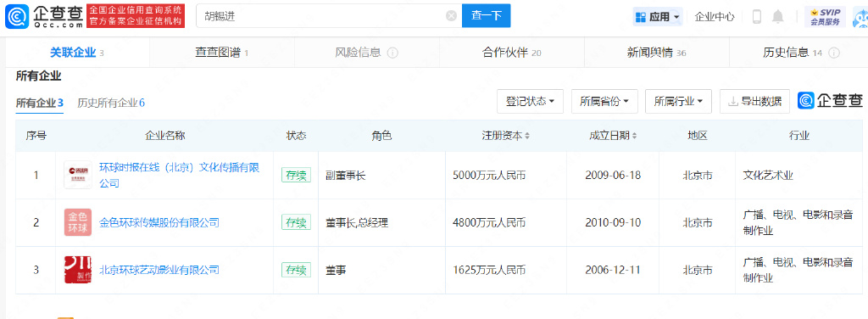Switch to 关联企业 tab
Screen dimensions: 868x319
pyautogui.click(x=77, y=53)
